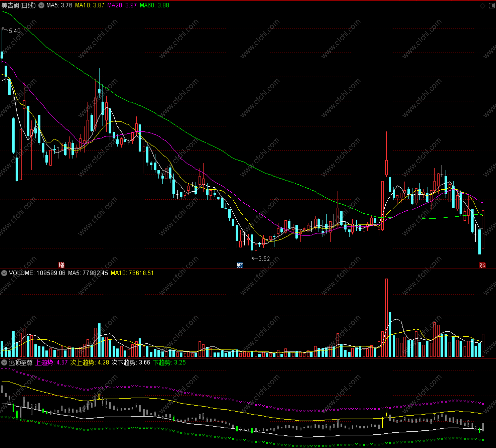Toggle the side panel icon at top-right
This screenshot has width=496, height=448.
click(492, 5)
